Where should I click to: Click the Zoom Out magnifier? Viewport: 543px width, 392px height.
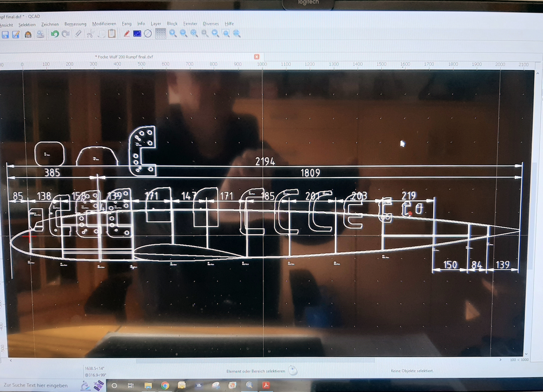(x=183, y=33)
